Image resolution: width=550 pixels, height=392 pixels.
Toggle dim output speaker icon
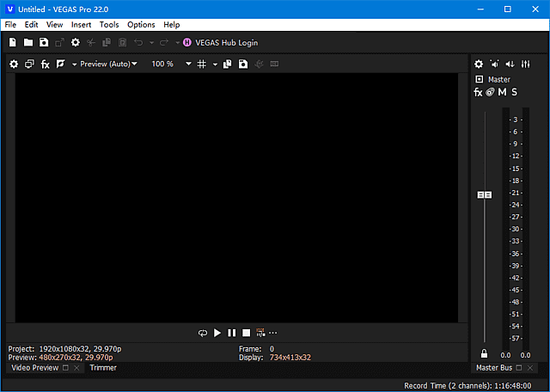tap(510, 64)
